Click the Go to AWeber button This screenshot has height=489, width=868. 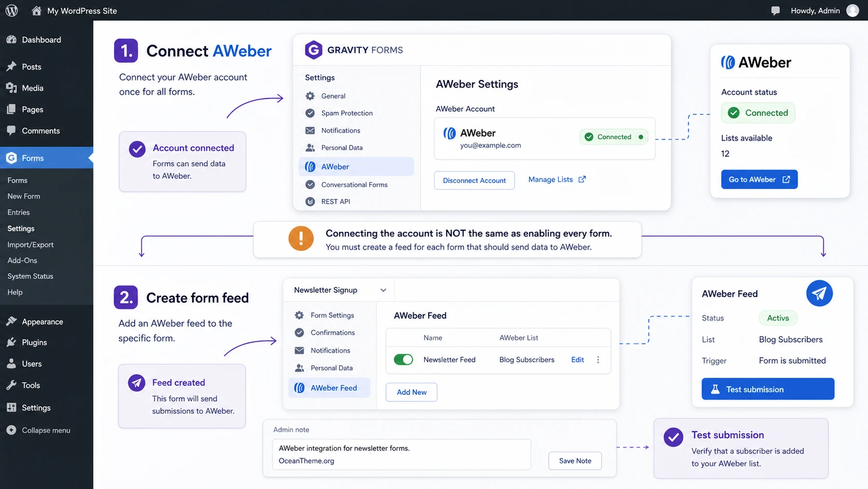click(759, 179)
